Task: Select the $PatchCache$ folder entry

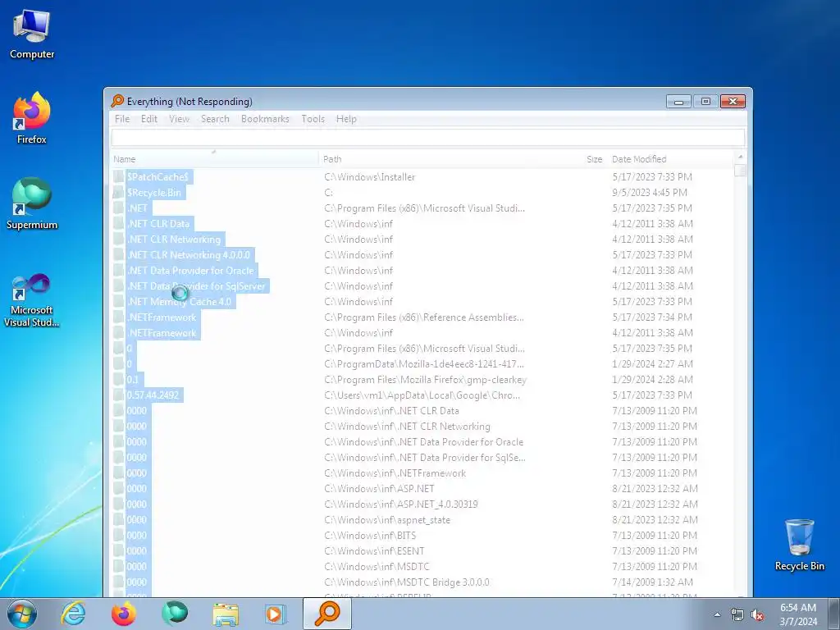Action: tap(157, 177)
